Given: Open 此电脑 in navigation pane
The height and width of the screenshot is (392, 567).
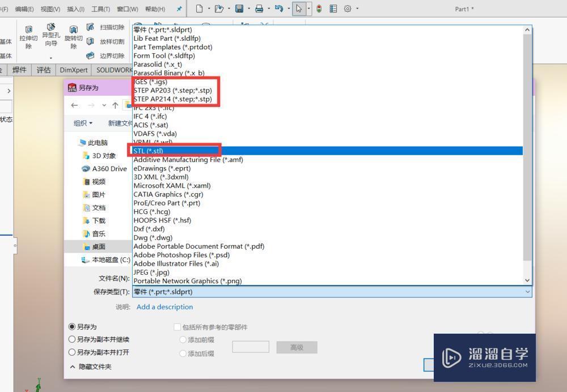Looking at the screenshot, I should point(94,143).
